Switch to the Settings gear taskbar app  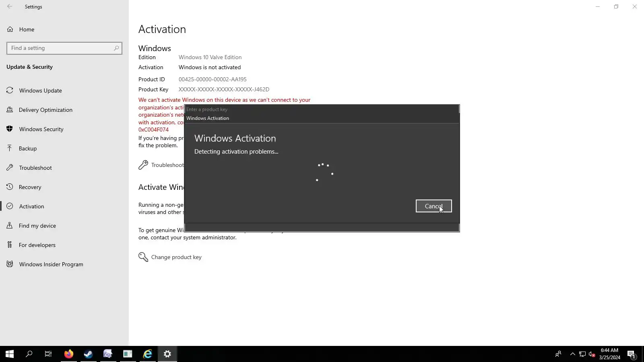(167, 354)
